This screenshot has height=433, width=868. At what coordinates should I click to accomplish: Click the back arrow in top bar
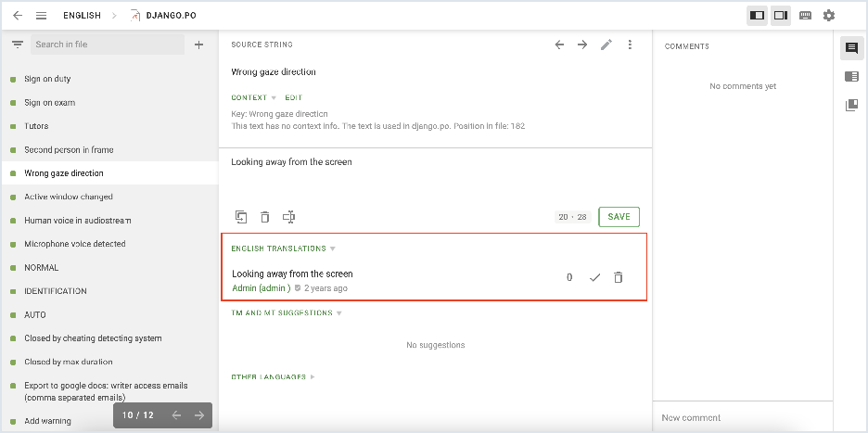[x=18, y=16]
